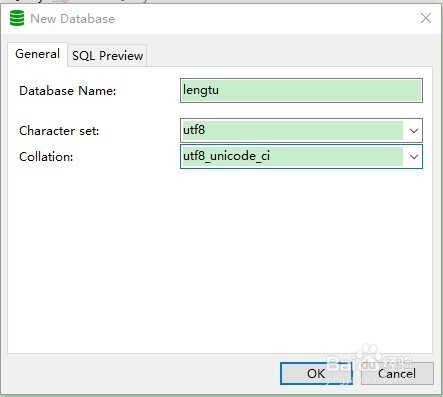Close the New Database dialog with X
443x397 pixels.
coord(426,18)
